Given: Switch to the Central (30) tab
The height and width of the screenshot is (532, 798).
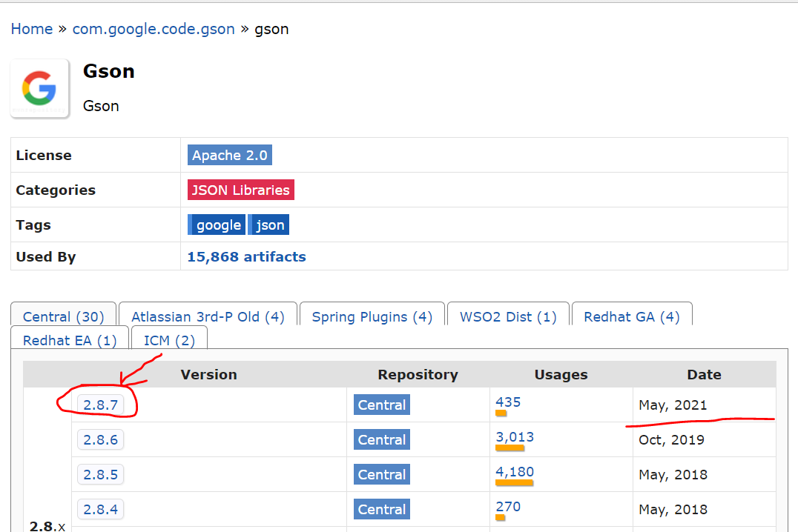Looking at the screenshot, I should 64,316.
